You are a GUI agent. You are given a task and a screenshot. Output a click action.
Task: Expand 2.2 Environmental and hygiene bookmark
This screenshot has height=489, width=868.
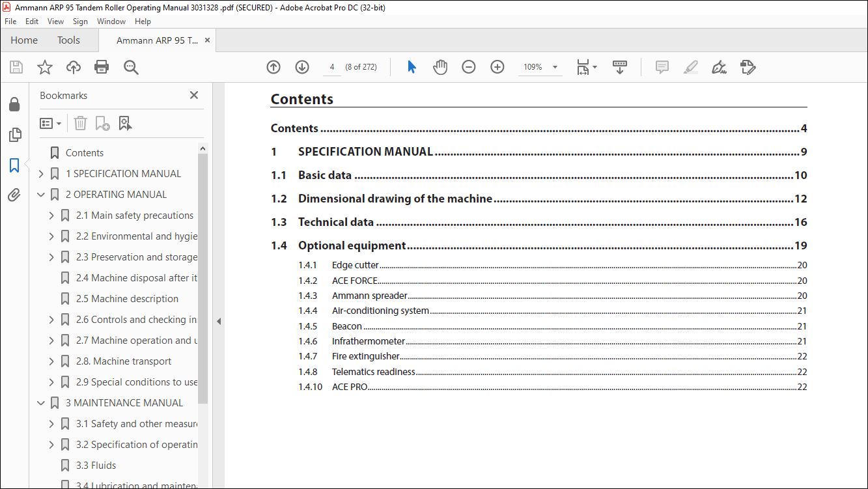click(51, 236)
